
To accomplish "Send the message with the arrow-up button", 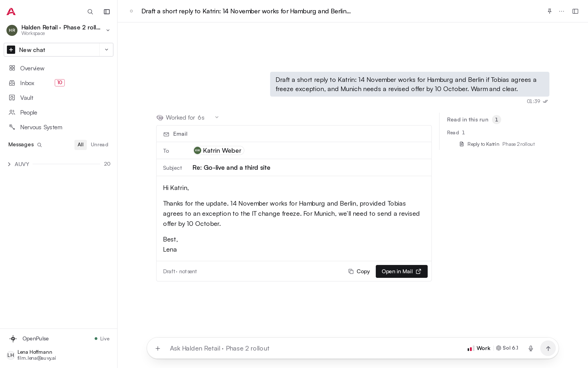I will pyautogui.click(x=548, y=348).
